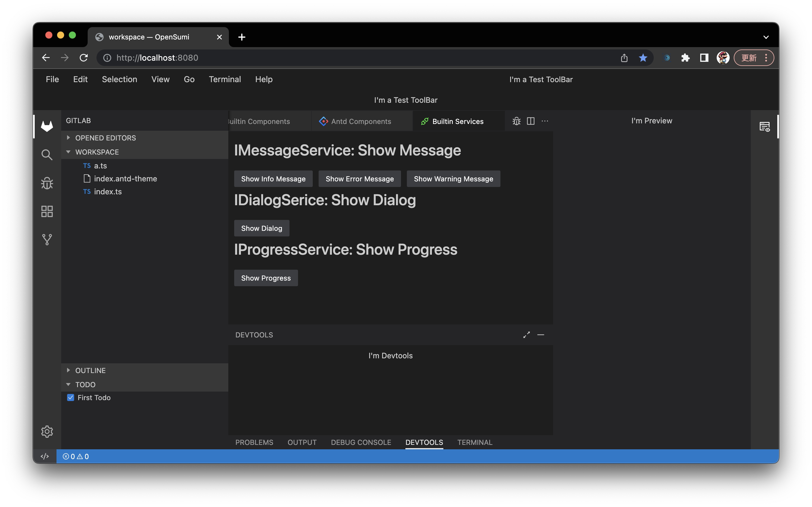
Task: Open the Search view in the activity bar
Action: point(47,155)
